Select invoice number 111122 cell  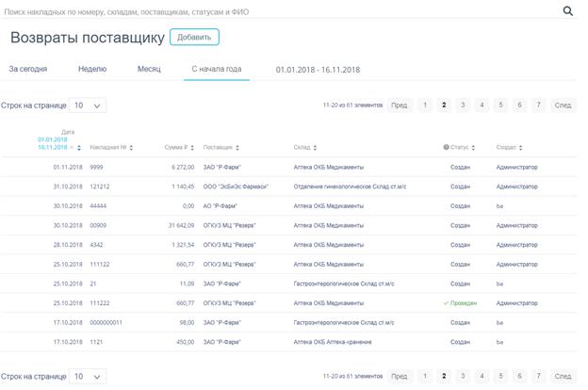[x=100, y=265]
